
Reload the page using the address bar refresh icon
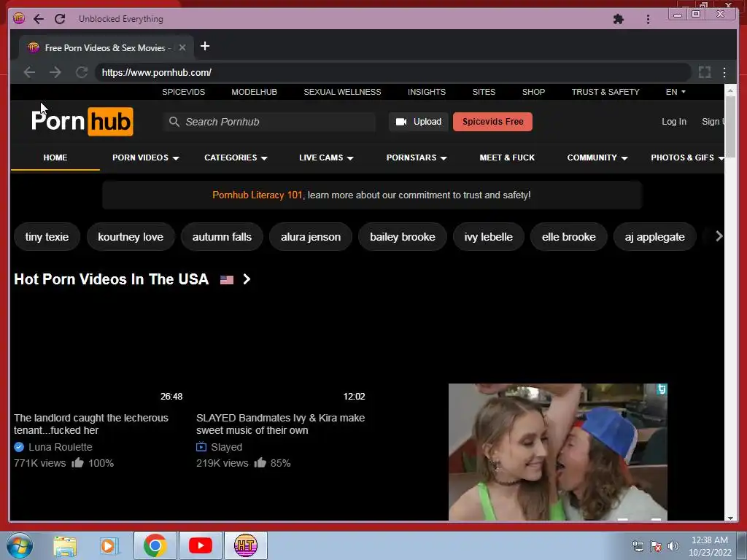tap(82, 72)
